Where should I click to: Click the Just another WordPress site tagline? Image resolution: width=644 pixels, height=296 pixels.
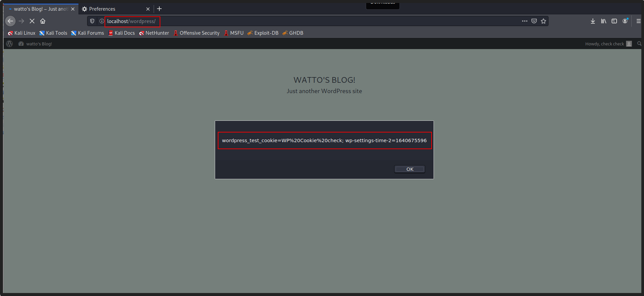click(324, 91)
